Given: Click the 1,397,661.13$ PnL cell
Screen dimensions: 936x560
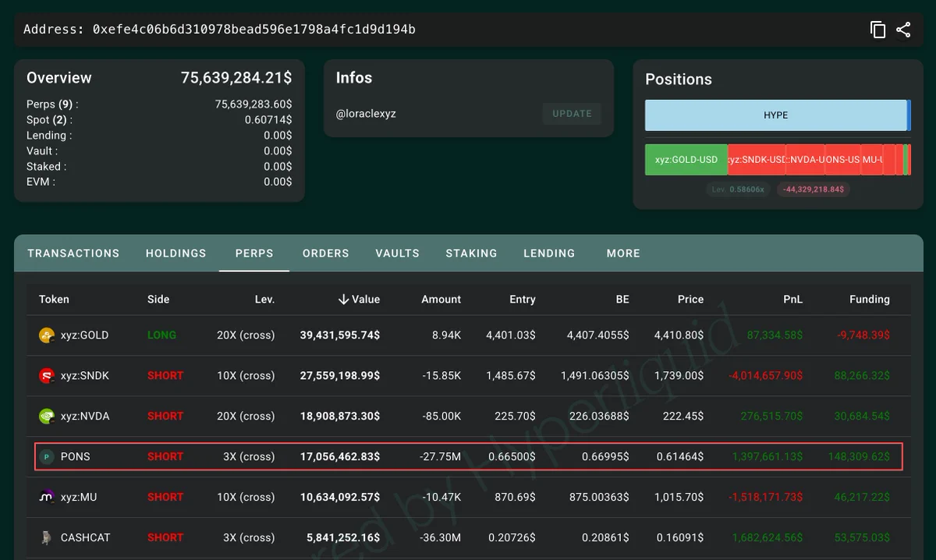Looking at the screenshot, I should [768, 457].
